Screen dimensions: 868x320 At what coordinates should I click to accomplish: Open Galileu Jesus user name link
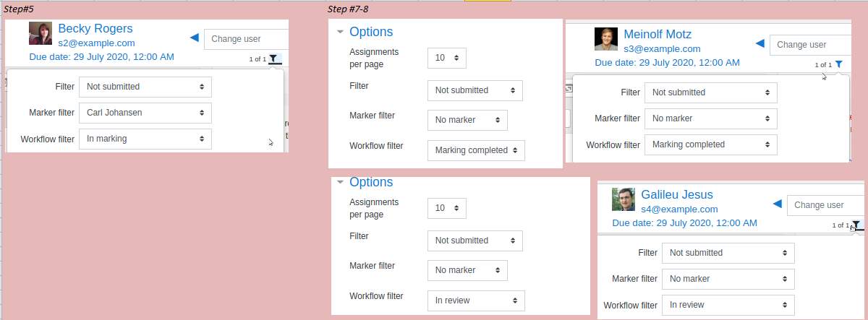coord(677,195)
